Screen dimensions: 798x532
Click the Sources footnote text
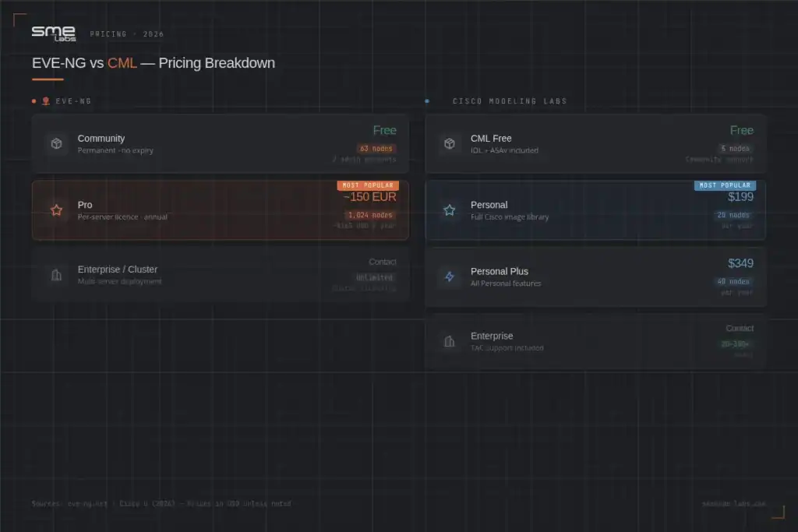[x=161, y=503]
